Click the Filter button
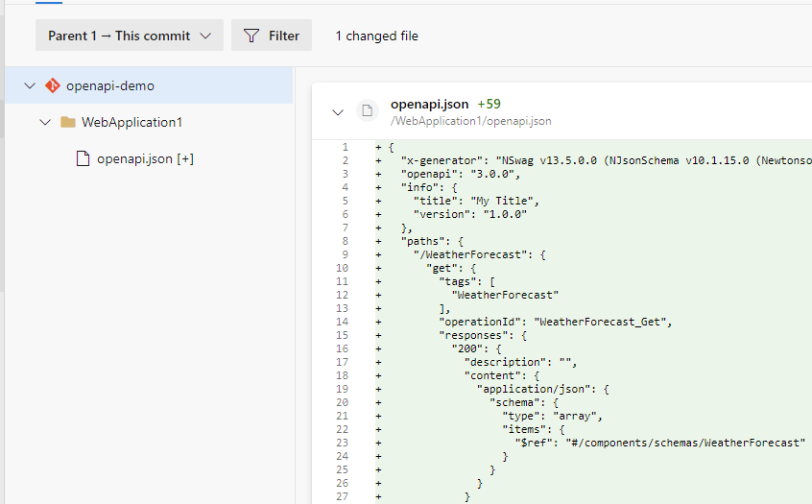The height and width of the screenshot is (504, 812). (x=272, y=36)
